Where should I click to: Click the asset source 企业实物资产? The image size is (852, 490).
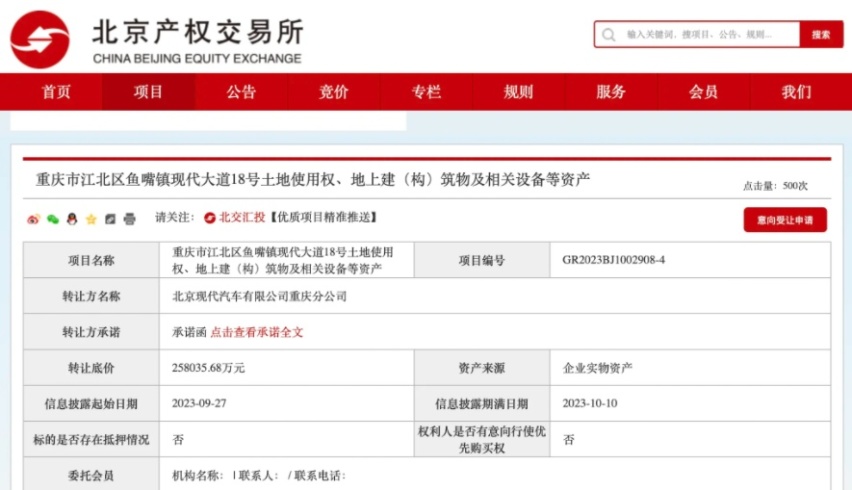(x=597, y=368)
